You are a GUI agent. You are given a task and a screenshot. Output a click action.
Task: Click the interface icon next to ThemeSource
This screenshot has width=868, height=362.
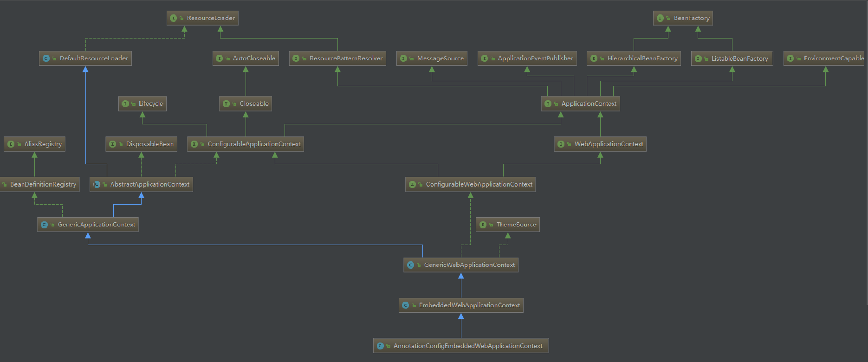[x=483, y=225]
